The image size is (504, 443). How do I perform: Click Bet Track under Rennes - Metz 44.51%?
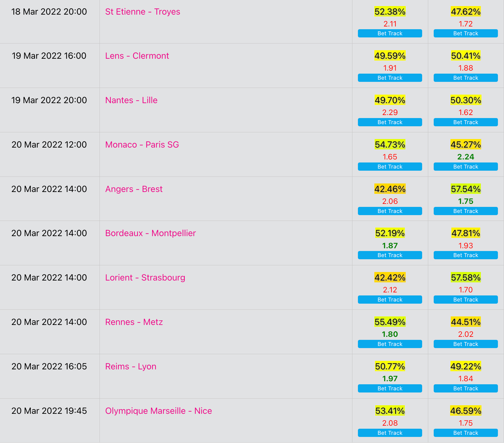click(x=466, y=344)
